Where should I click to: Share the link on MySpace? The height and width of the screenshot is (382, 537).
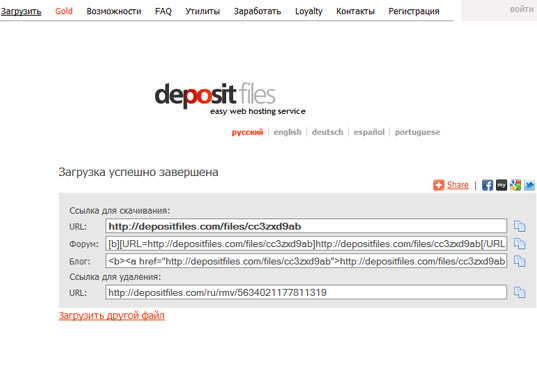[x=501, y=185]
